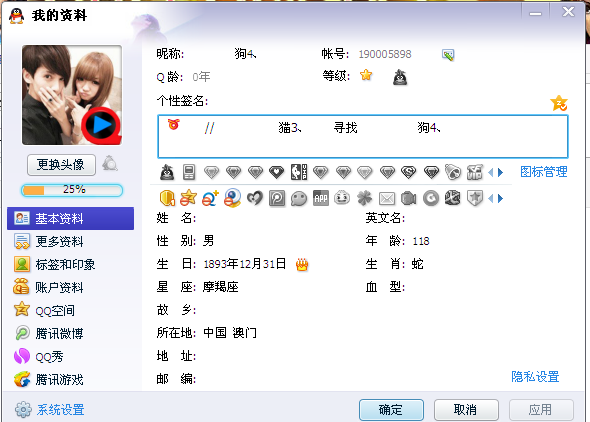
Task: Click the NBA VIP icon
Action: (x=299, y=172)
